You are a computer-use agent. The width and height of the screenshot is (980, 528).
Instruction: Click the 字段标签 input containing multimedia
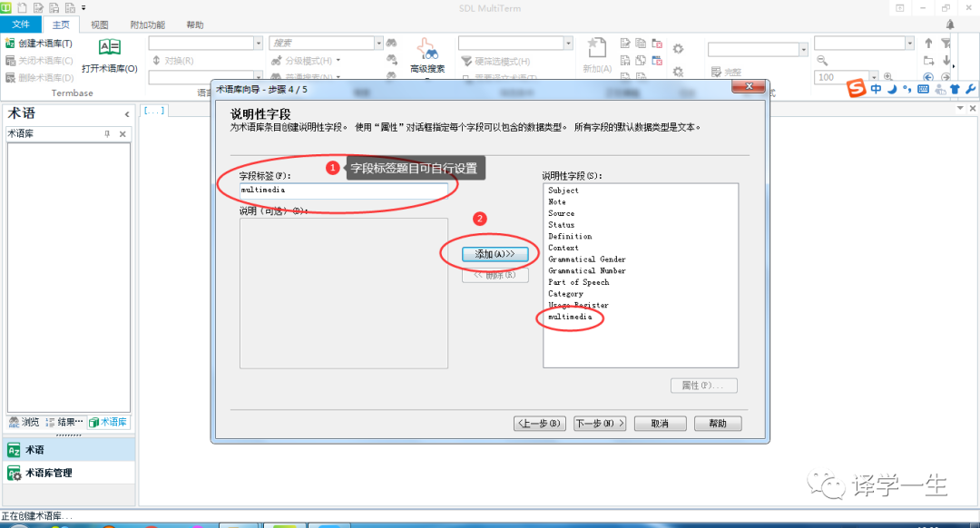coord(344,190)
